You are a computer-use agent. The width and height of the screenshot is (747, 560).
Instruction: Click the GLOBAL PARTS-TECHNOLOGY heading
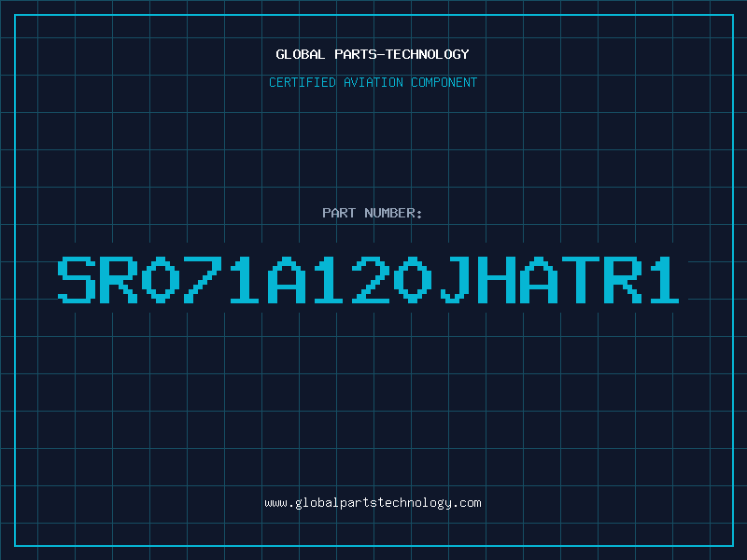point(373,54)
